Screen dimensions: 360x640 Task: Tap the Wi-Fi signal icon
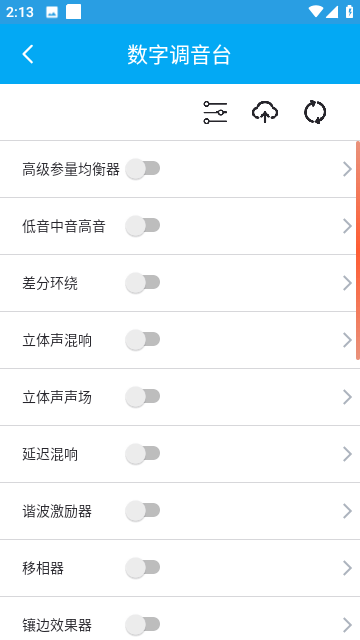(316, 11)
